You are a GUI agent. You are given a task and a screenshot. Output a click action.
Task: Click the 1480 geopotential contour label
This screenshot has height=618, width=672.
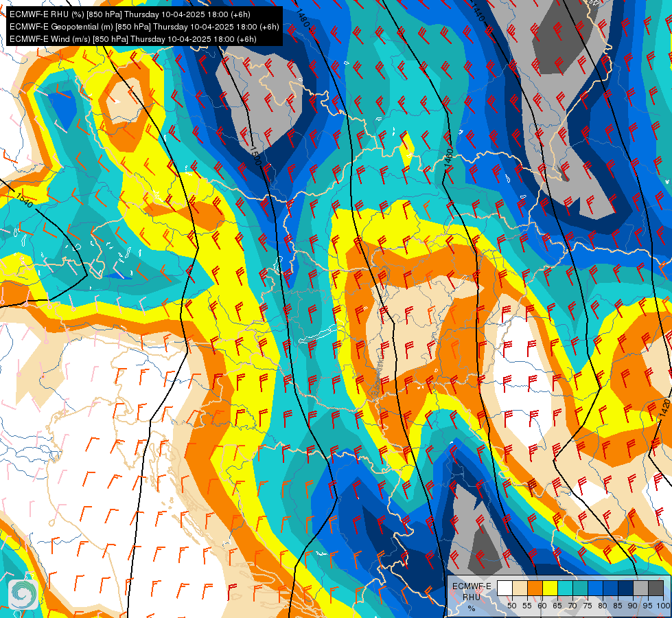coord(303,18)
